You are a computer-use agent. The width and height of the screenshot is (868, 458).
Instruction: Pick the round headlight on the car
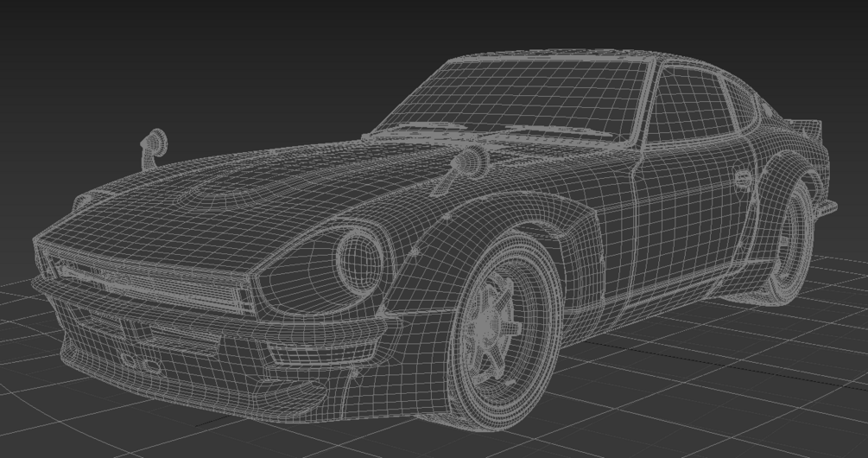[x=360, y=263]
